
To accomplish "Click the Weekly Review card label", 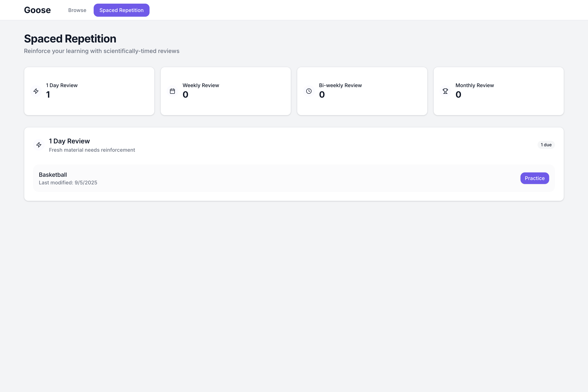I will (201, 85).
